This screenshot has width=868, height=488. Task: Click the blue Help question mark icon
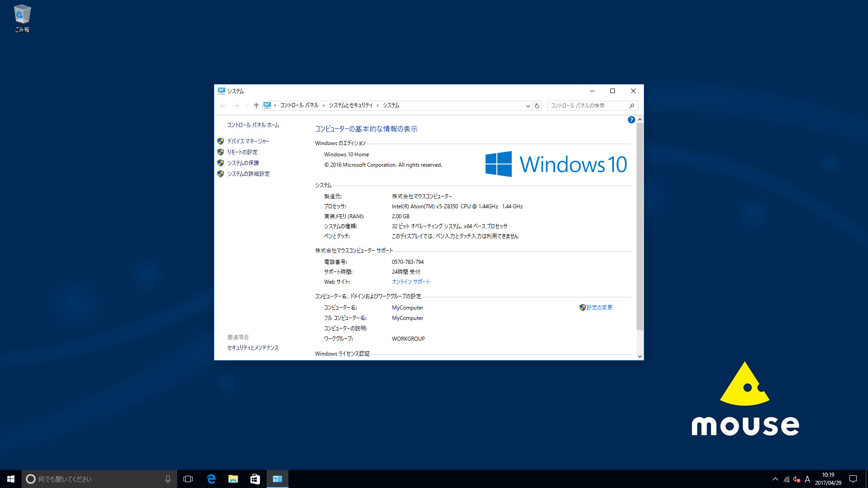click(x=632, y=119)
